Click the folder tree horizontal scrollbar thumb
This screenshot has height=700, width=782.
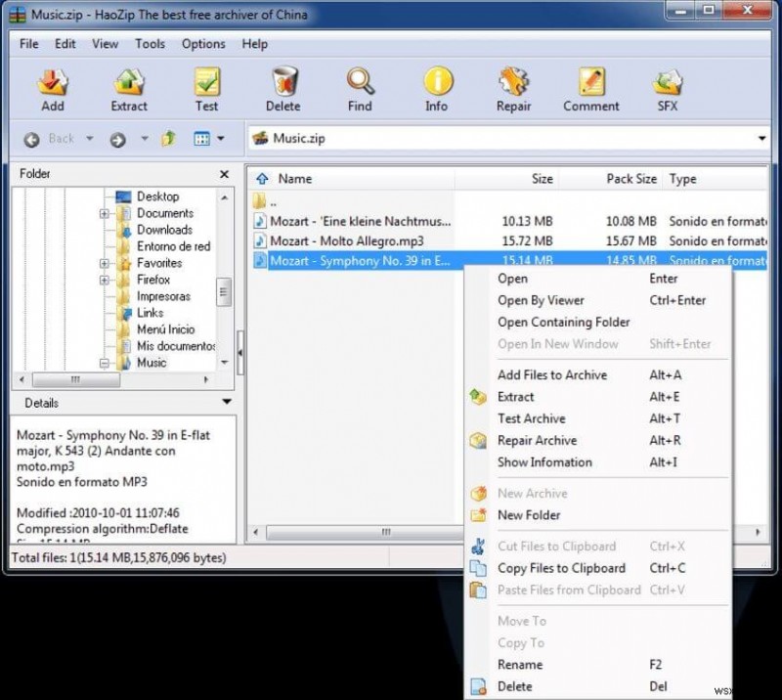point(76,379)
